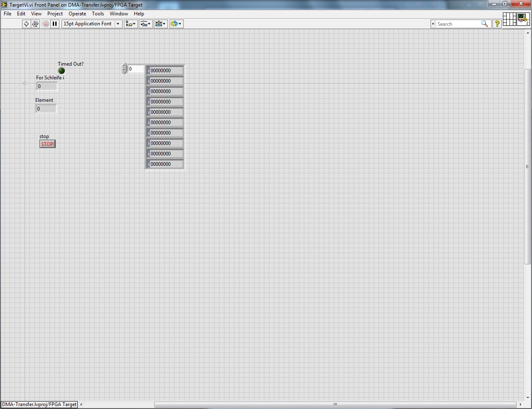Screen dimensions: 532x409
Task: Open the Edit menu
Action: coord(21,14)
